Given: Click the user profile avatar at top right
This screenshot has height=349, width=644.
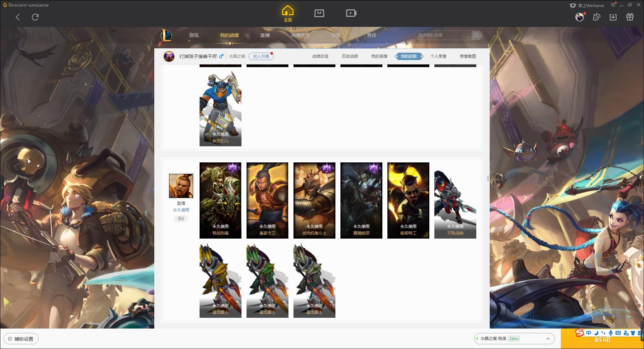Looking at the screenshot, I should (580, 17).
